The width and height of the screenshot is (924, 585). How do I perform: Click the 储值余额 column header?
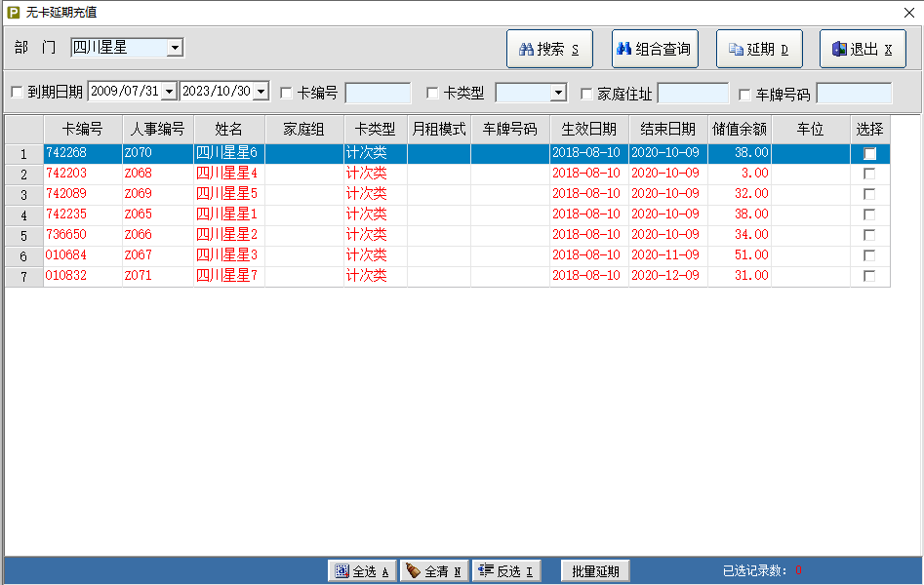coord(739,129)
